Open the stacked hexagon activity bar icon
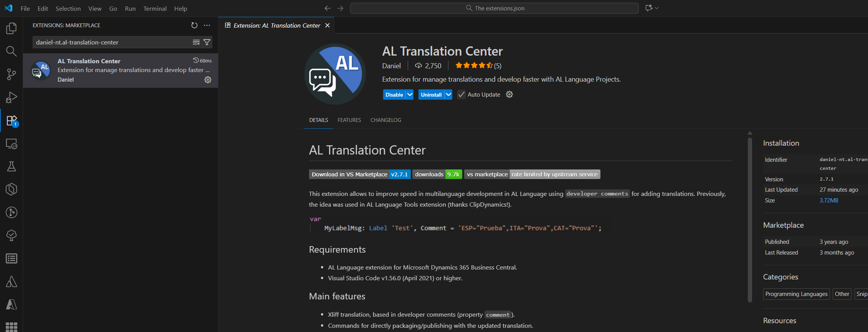The width and height of the screenshot is (868, 332). point(12,189)
